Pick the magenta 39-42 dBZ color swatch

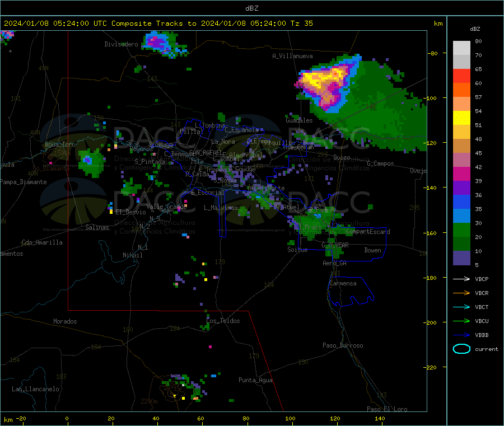(x=461, y=174)
